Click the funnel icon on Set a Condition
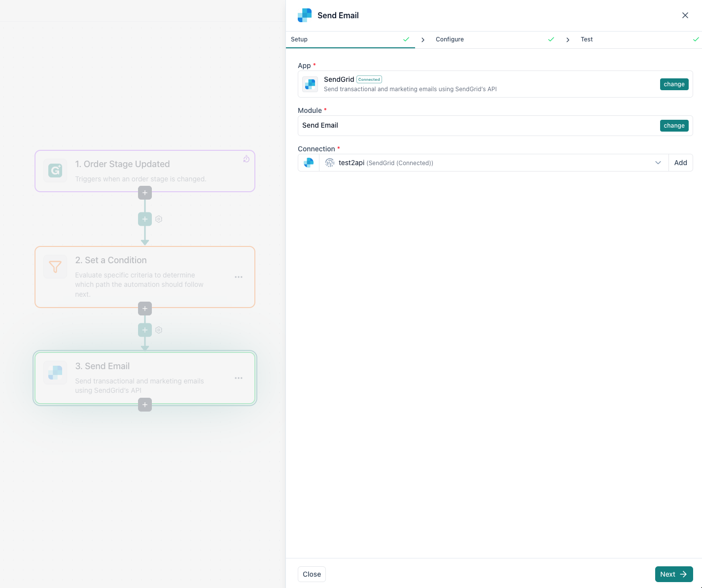Viewport: 702px width, 588px height. pos(55,267)
